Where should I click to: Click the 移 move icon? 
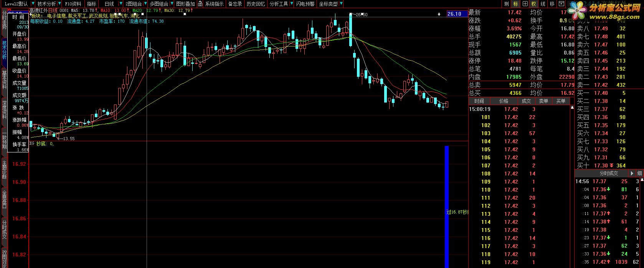(x=552, y=4)
